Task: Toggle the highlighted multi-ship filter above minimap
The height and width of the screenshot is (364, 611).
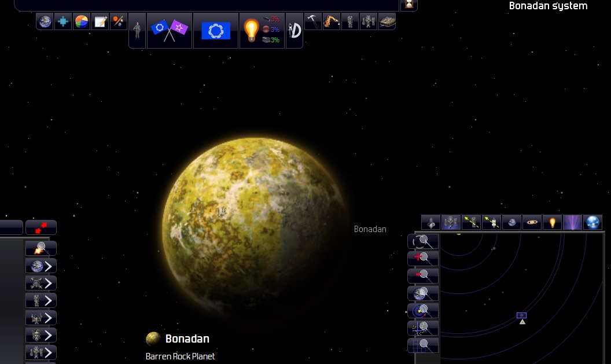Action: click(451, 223)
